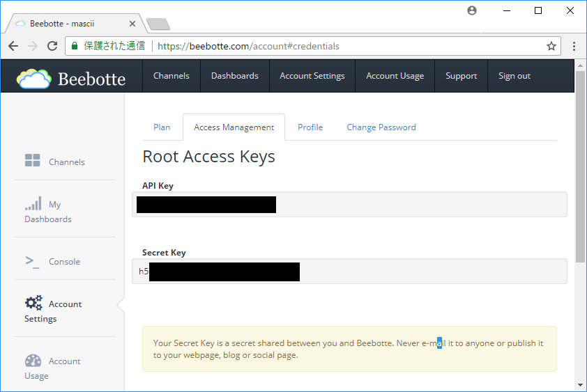The image size is (587, 392).
Task: Click inside the Secret Key field
Action: [349, 271]
